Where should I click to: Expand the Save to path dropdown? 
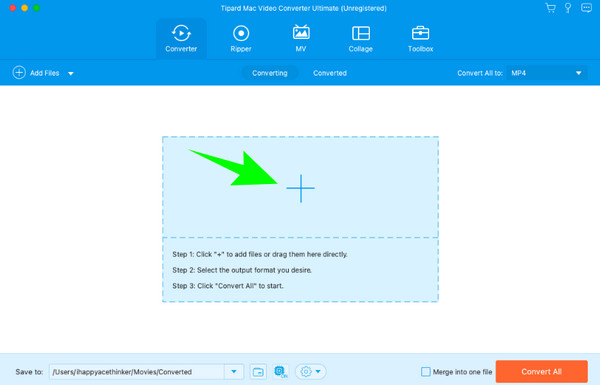tap(234, 372)
